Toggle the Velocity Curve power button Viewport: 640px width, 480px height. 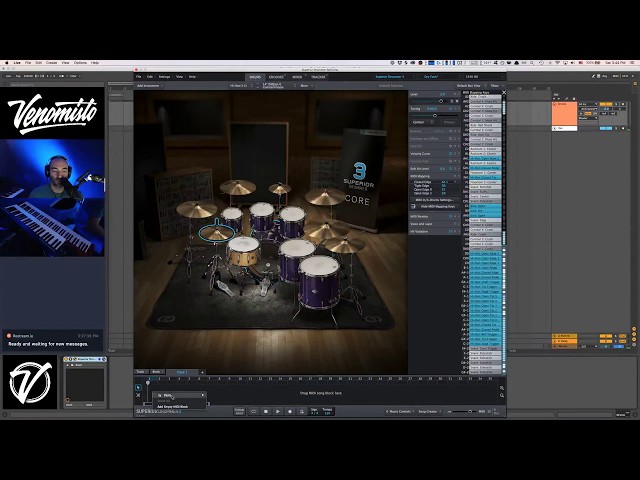click(450, 153)
